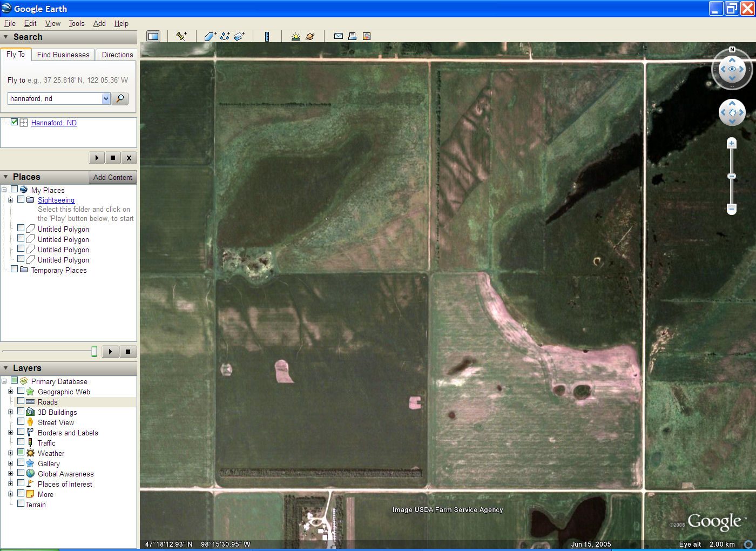Viewport: 756px width, 551px height.
Task: Switch to Directions tab
Action: [x=117, y=55]
